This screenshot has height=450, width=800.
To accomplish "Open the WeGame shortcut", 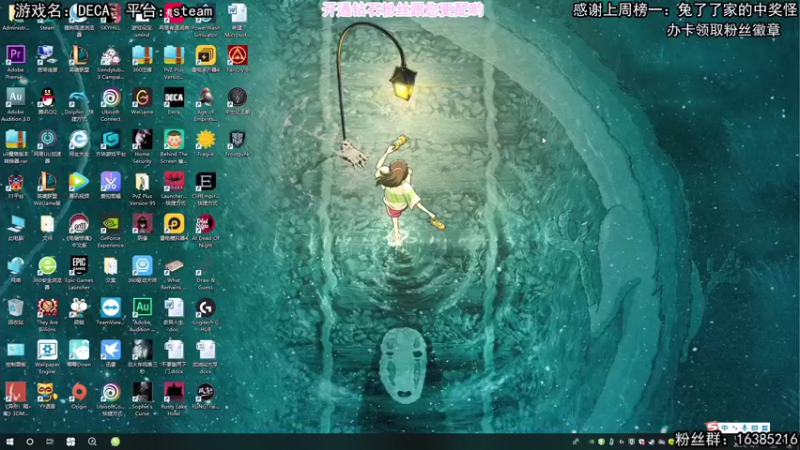I will click(142, 101).
